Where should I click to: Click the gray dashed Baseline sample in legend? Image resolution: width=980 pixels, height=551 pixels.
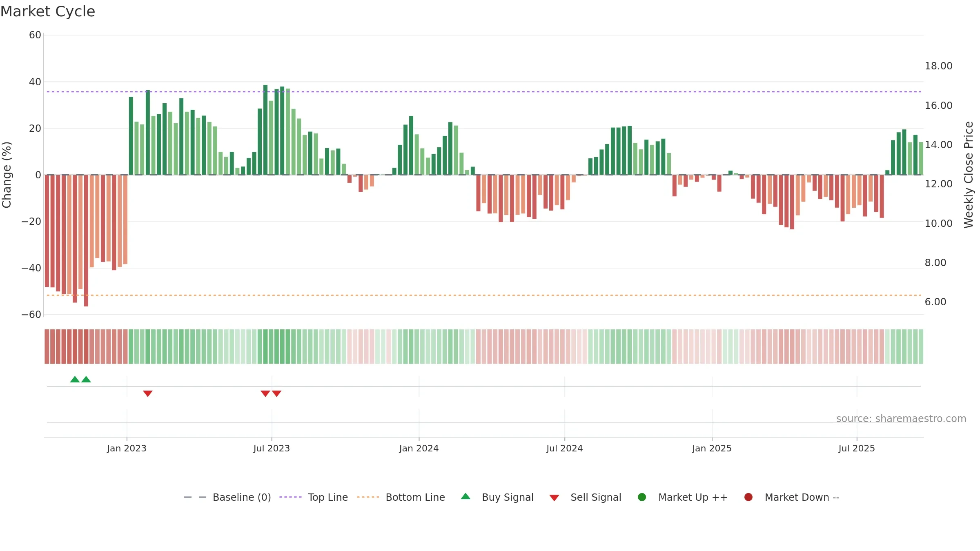[195, 497]
